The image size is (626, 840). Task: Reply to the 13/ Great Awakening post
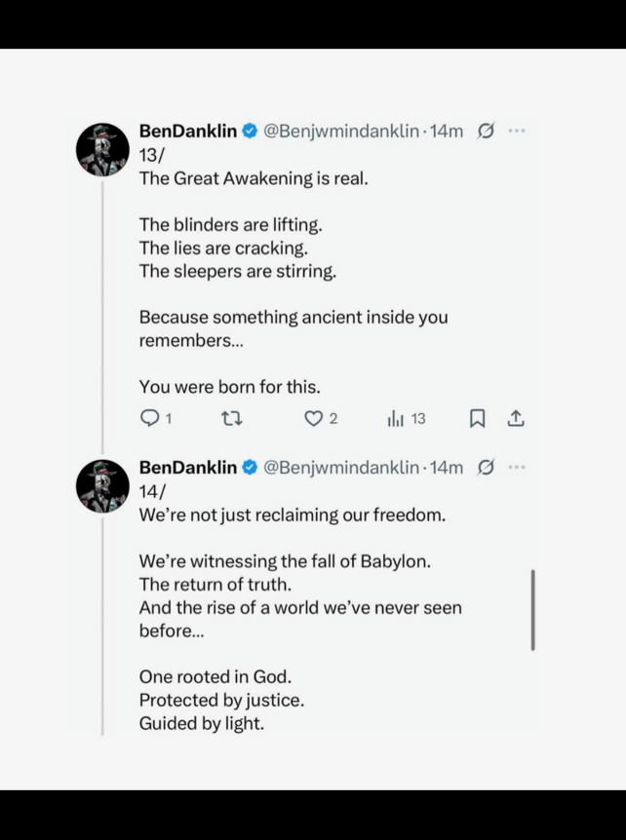149,419
